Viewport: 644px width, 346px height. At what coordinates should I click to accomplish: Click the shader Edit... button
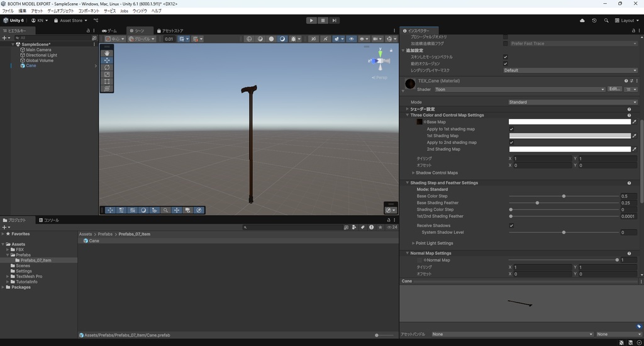pyautogui.click(x=614, y=89)
